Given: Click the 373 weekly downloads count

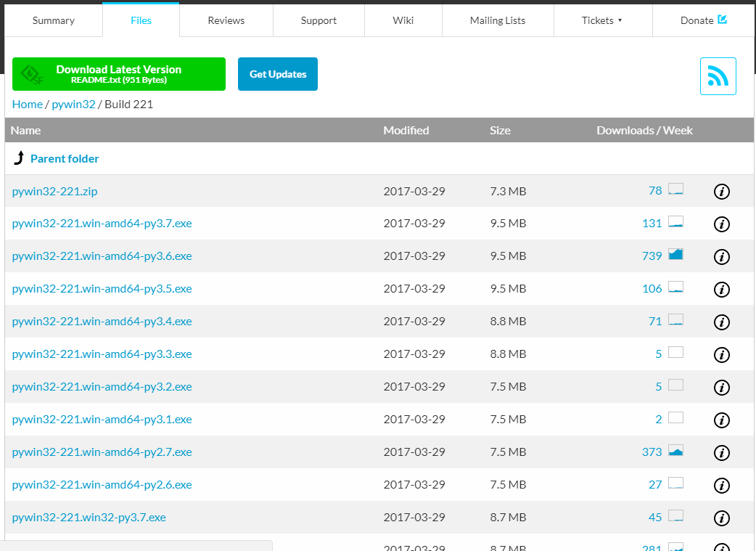Looking at the screenshot, I should click(x=652, y=452).
